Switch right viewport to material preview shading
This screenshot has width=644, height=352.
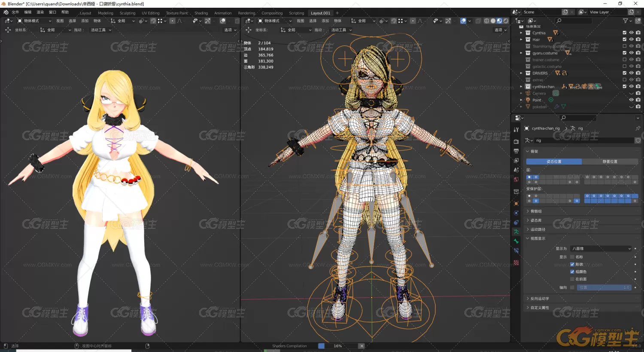coord(499,21)
